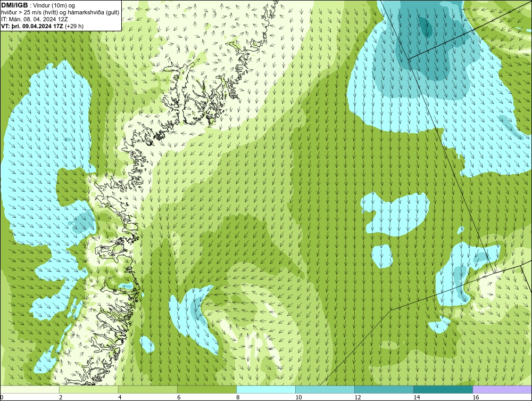Click the 0-2 m/s pale legend swatch
This screenshot has width=532, height=401.
[x=30, y=389]
